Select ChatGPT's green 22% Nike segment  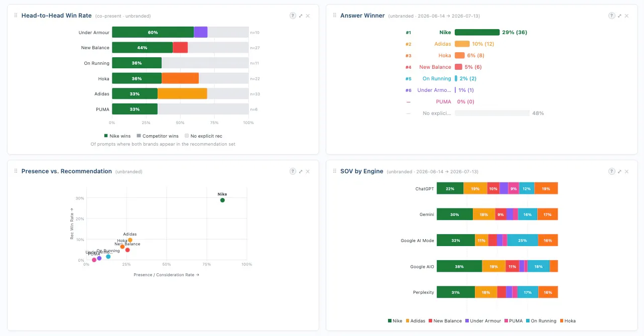[x=450, y=188]
